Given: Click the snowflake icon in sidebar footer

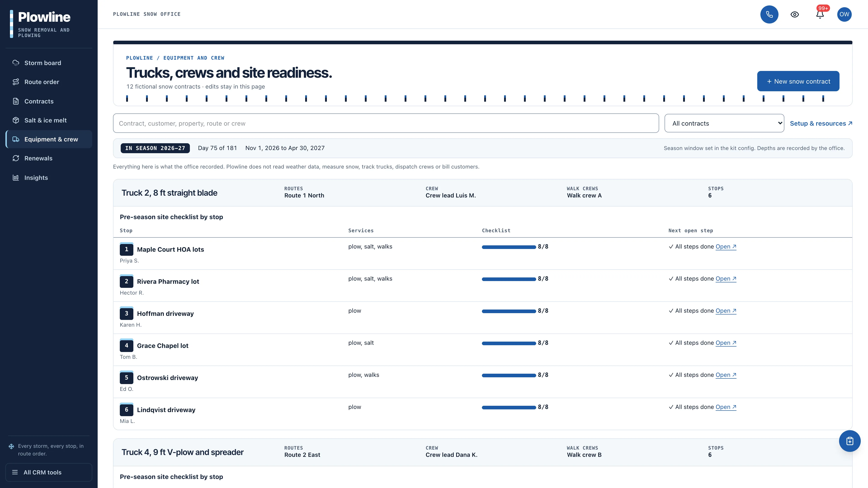Looking at the screenshot, I should [12, 446].
